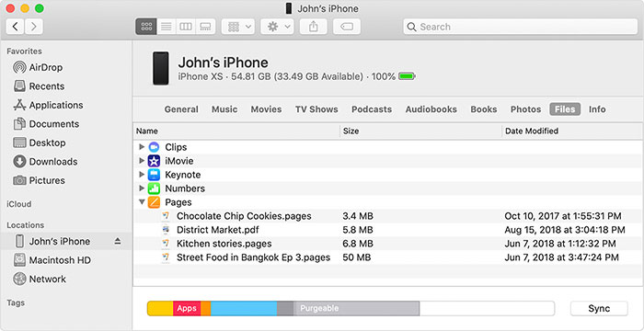Expand the Clips disclosure triangle
Image resolution: width=644 pixels, height=331 pixels.
point(142,146)
